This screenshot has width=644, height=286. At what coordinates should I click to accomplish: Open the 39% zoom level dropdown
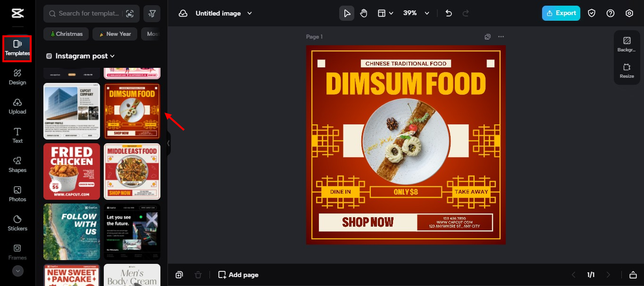[x=417, y=14]
